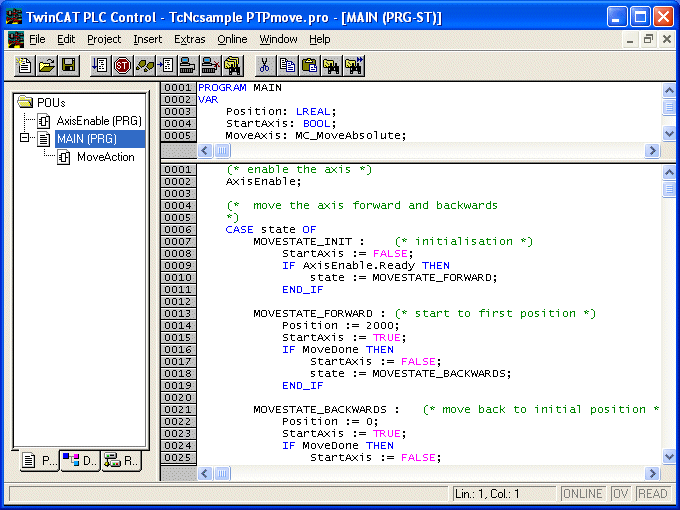
Task: Click code pane horizontal scroll right arrow
Action: pyautogui.click(x=652, y=474)
